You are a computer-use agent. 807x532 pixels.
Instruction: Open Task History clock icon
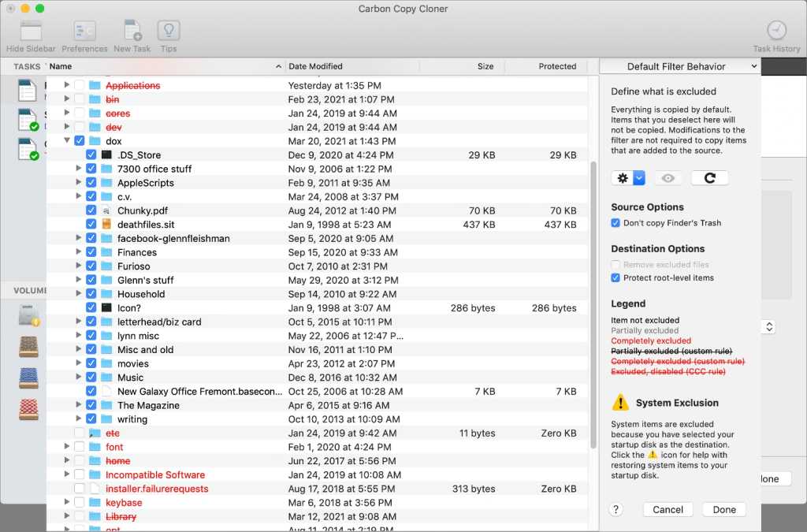pos(776,31)
